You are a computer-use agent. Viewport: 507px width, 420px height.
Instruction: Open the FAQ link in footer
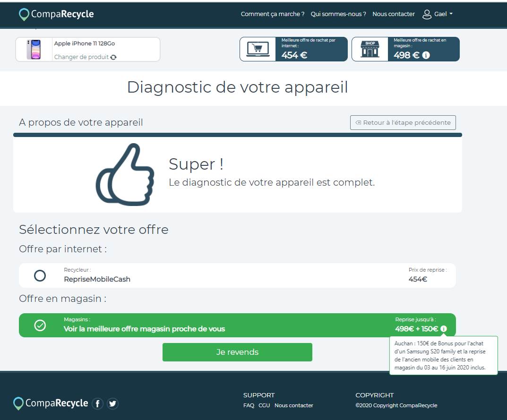[x=249, y=405]
